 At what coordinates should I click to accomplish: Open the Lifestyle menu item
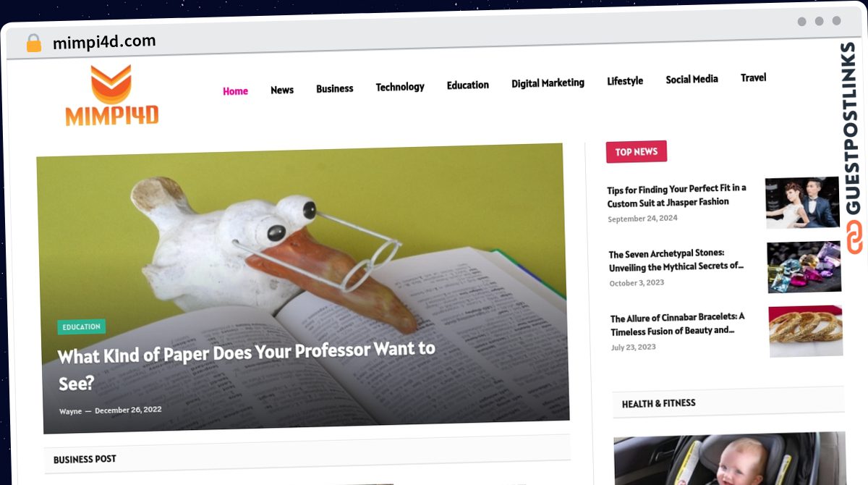pyautogui.click(x=625, y=81)
